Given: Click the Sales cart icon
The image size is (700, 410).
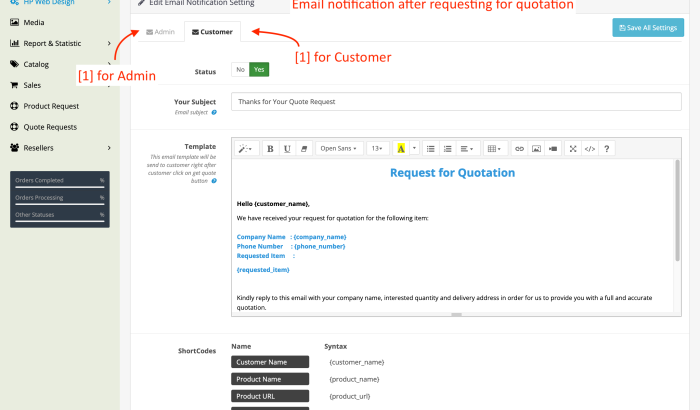Looking at the screenshot, I should [x=14, y=85].
